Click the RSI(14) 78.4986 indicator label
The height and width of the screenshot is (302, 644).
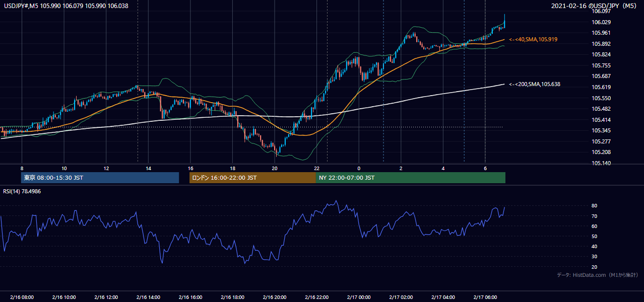[22, 191]
